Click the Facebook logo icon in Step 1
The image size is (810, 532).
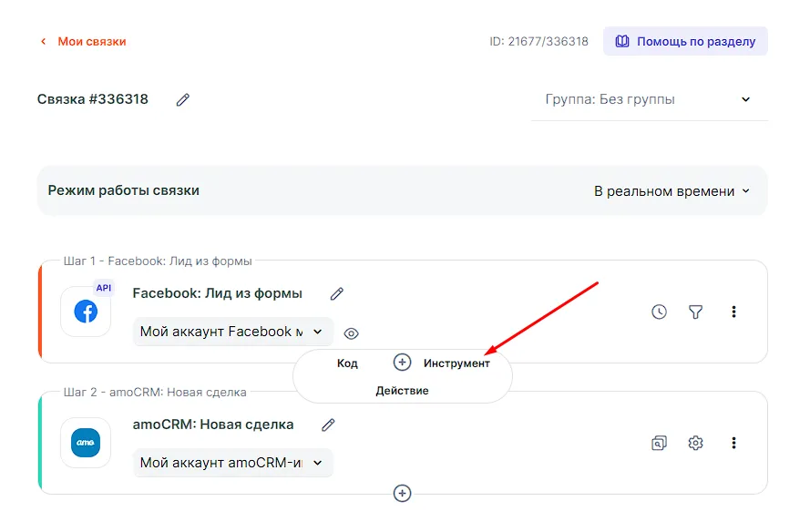coord(86,312)
